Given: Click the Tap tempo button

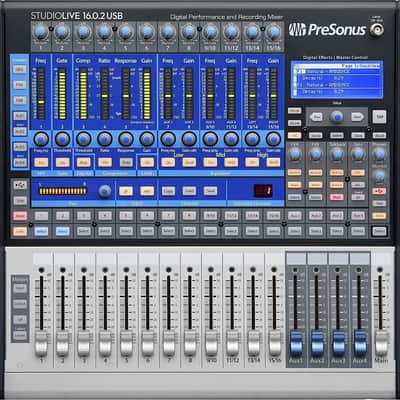Looking at the screenshot, I should pos(379,117).
